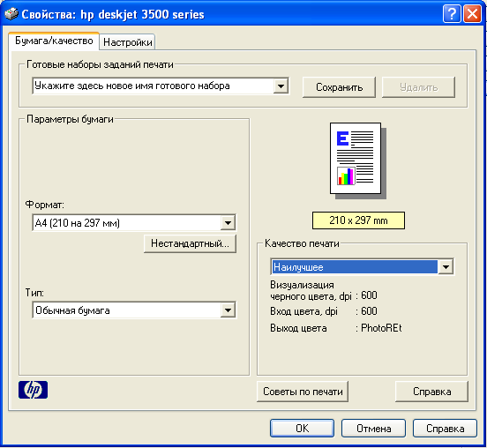
Task: Click the 210 x 297 mm size label
Action: [358, 220]
